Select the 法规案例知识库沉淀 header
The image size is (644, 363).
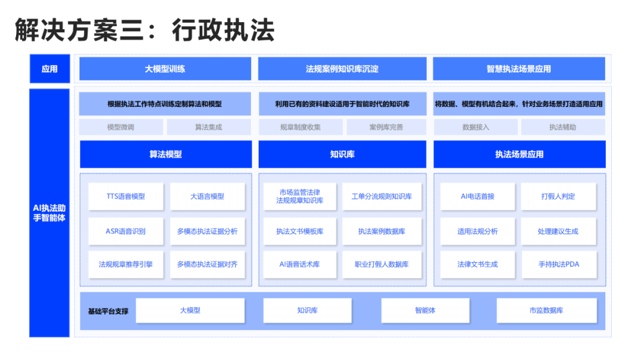tap(342, 69)
